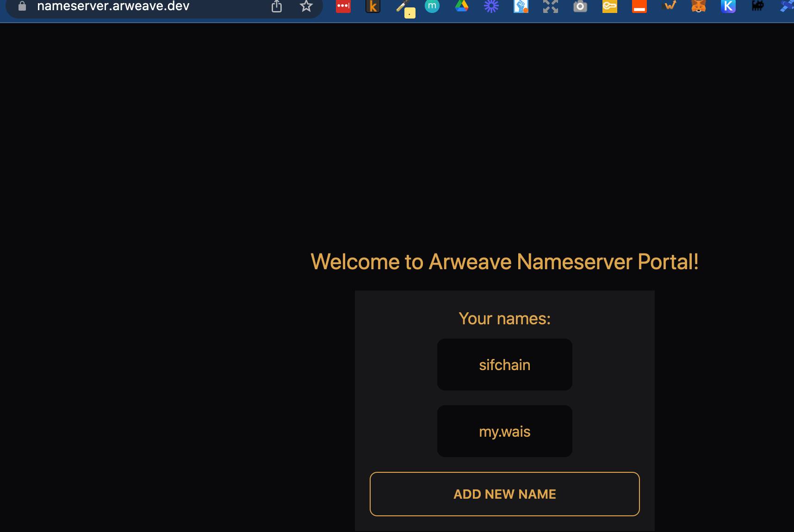Select the sifchain name
Viewport: 794px width, 532px height.
[x=504, y=365]
